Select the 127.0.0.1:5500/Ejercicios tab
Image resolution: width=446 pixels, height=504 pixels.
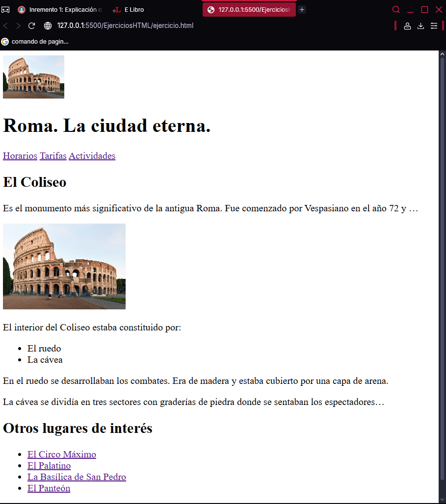click(249, 10)
